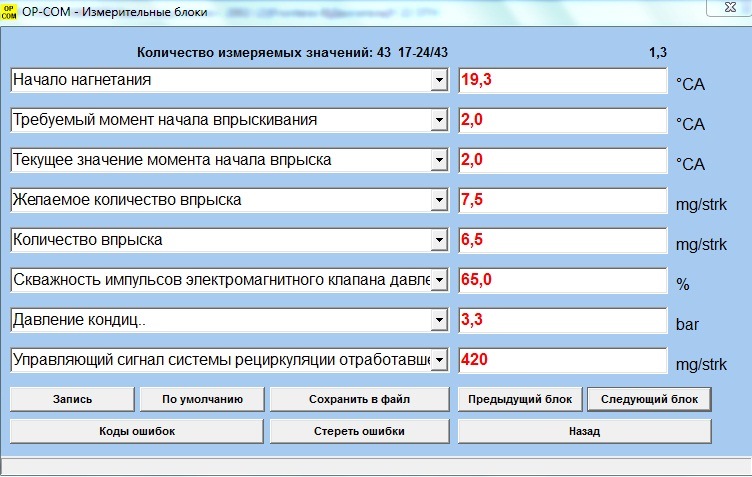Image resolution: width=752 pixels, height=477 pixels.
Task: Open the Давление кондиц.. dropdown arrow
Action: [x=439, y=320]
